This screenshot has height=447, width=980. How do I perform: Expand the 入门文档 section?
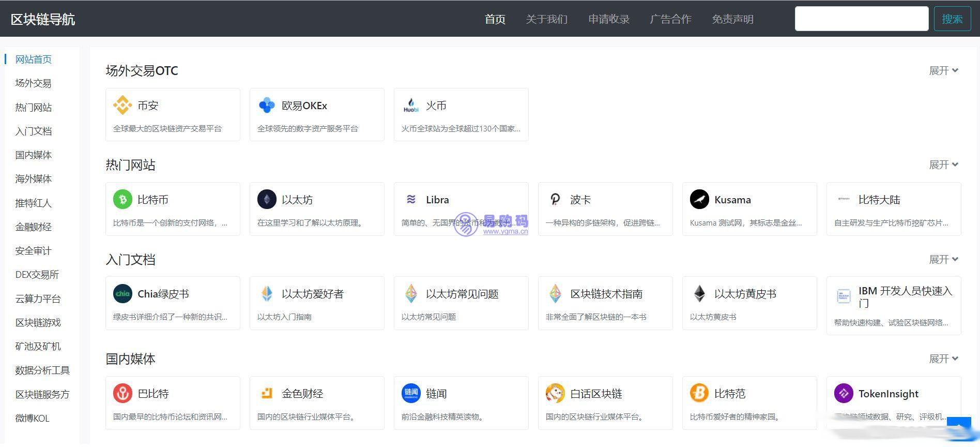click(943, 260)
